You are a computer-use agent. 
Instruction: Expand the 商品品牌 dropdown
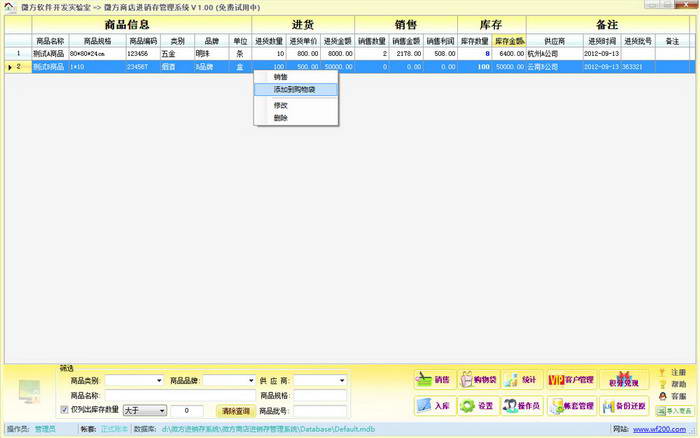coord(251,380)
